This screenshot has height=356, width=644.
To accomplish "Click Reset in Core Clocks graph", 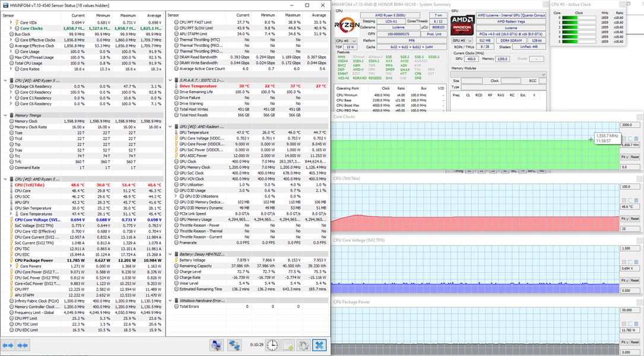I will [x=635, y=157].
